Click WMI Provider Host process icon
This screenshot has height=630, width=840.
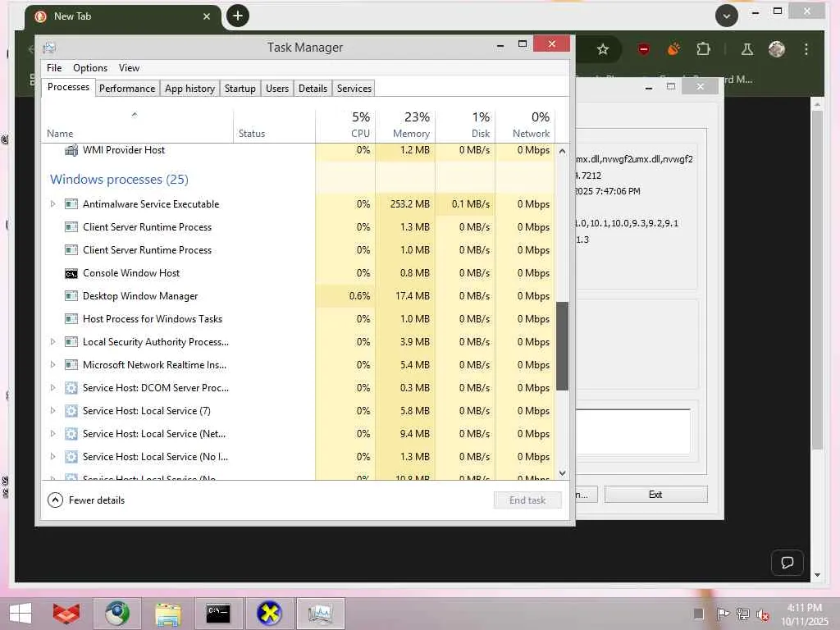71,150
